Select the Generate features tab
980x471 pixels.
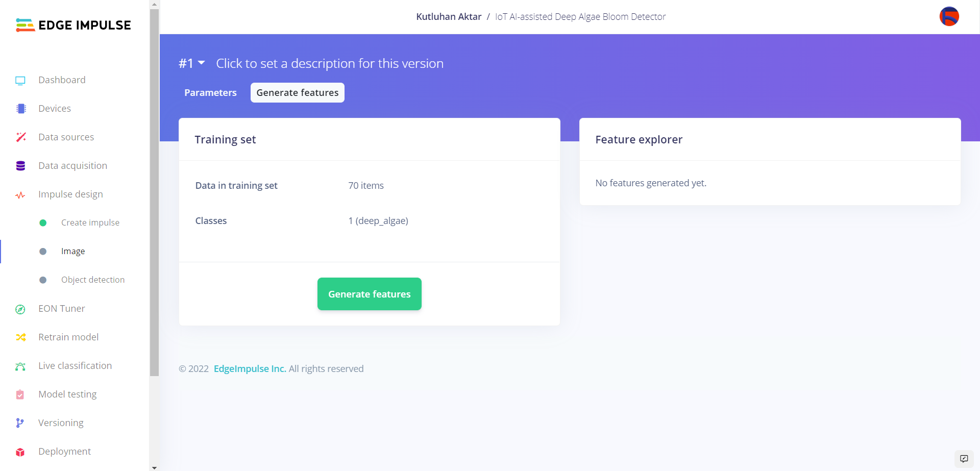point(298,93)
